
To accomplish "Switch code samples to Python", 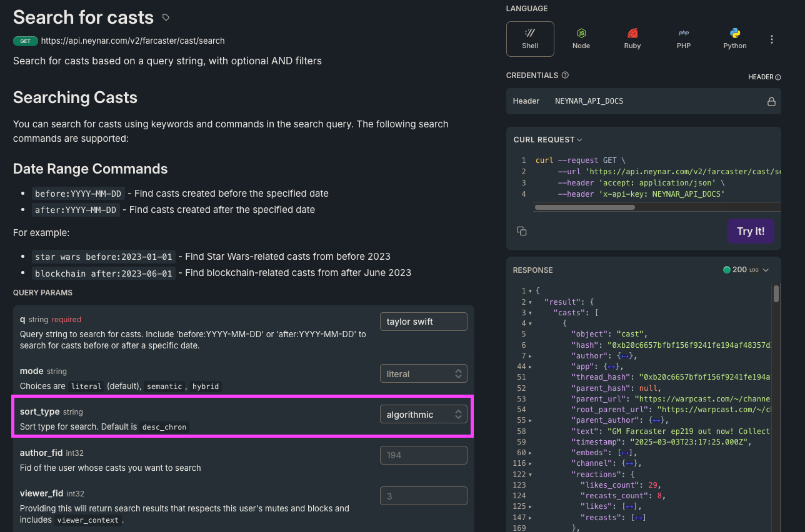I will tap(734, 39).
